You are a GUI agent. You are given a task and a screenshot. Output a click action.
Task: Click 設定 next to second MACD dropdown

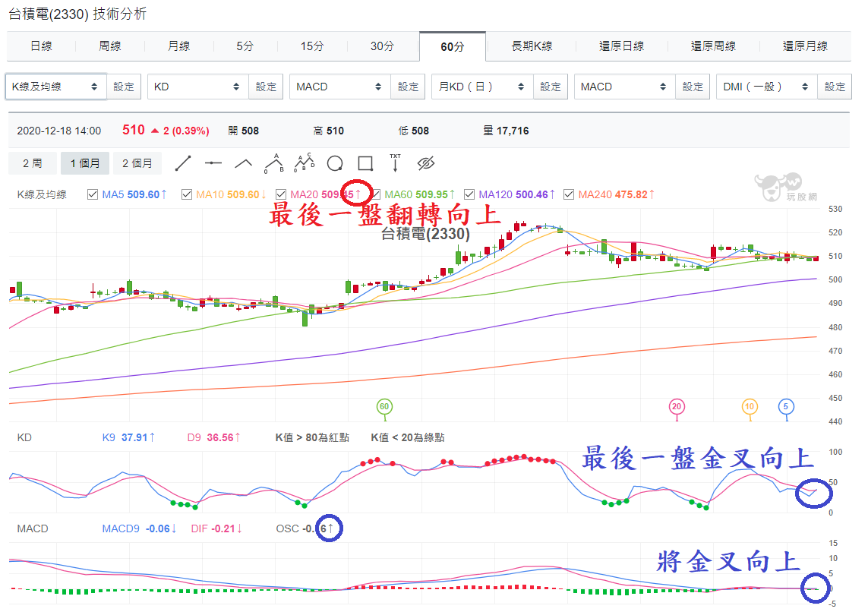pos(693,87)
